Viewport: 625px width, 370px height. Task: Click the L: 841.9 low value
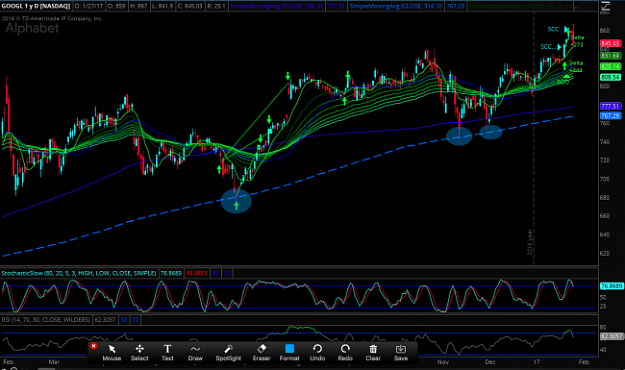(163, 6)
